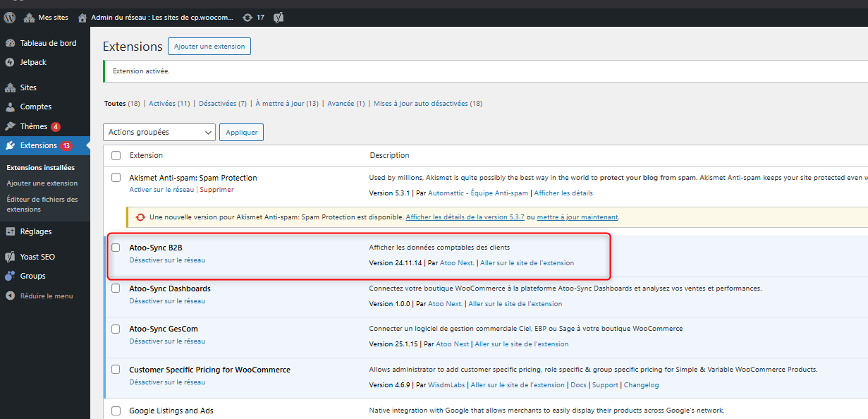The height and width of the screenshot is (419, 868).
Task: Open Support link for Customer Specific Pricing
Action: [x=605, y=385]
